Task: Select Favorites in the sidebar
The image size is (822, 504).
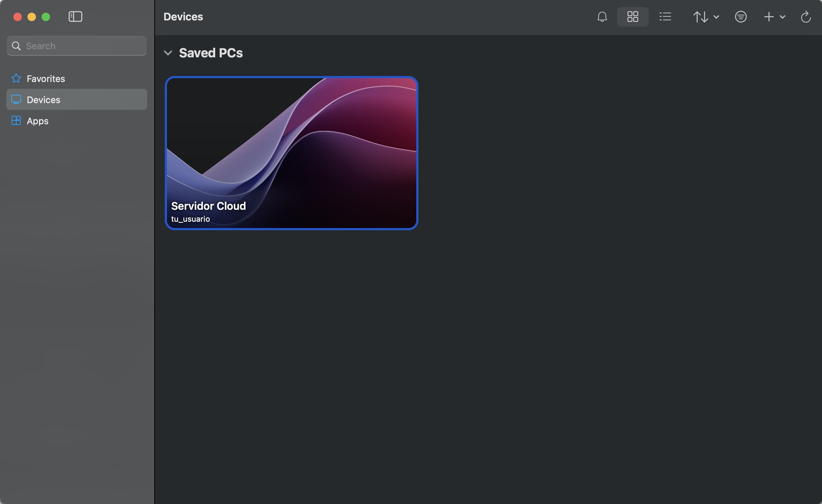Action: point(46,78)
